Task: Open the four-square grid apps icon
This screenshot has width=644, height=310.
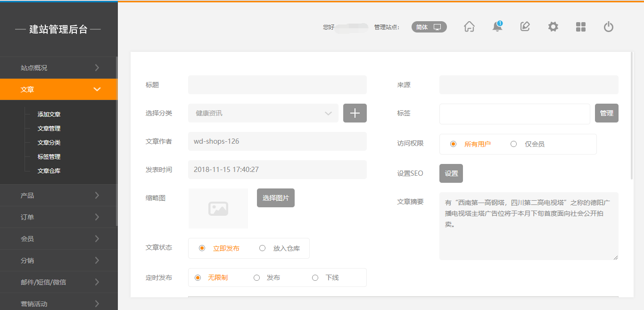Action: (581, 27)
